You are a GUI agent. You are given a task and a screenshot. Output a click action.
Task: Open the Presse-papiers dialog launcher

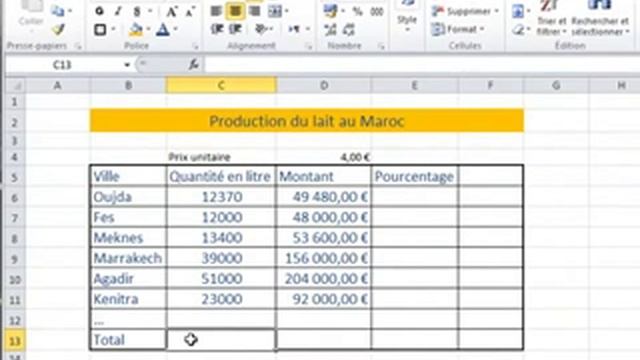(x=78, y=47)
